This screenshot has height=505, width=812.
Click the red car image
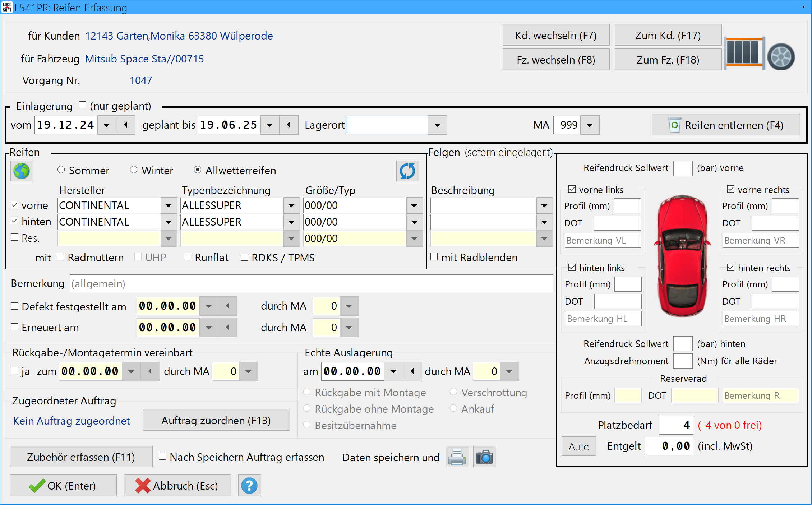pyautogui.click(x=682, y=256)
